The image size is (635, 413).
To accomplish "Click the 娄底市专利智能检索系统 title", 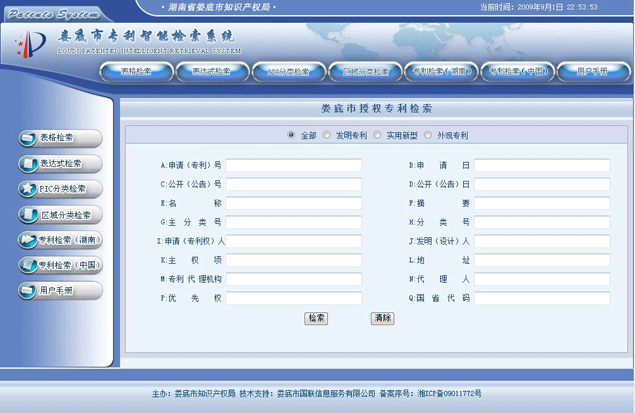I will 146,36.
